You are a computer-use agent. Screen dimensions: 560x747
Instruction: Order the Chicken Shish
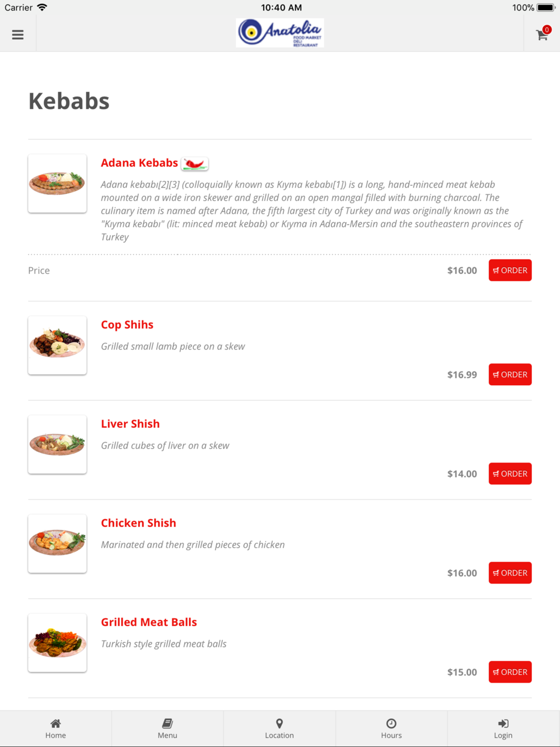pos(510,573)
